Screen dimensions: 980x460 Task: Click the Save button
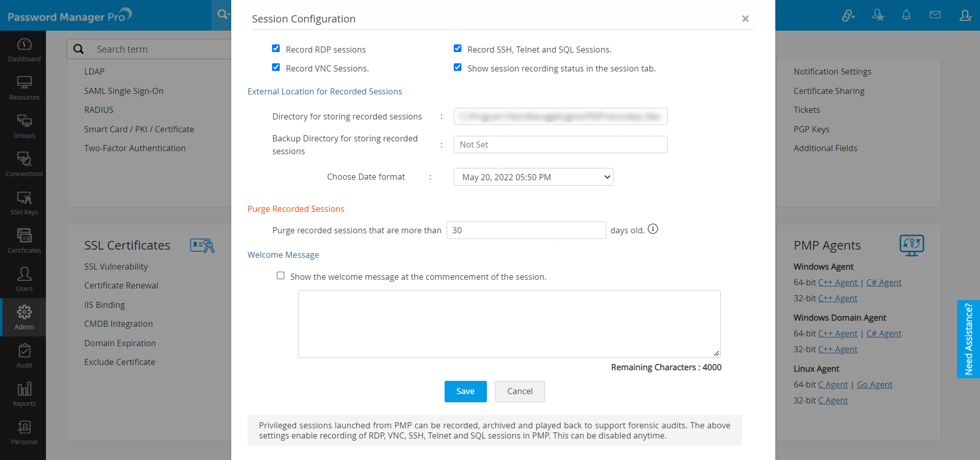coord(465,392)
